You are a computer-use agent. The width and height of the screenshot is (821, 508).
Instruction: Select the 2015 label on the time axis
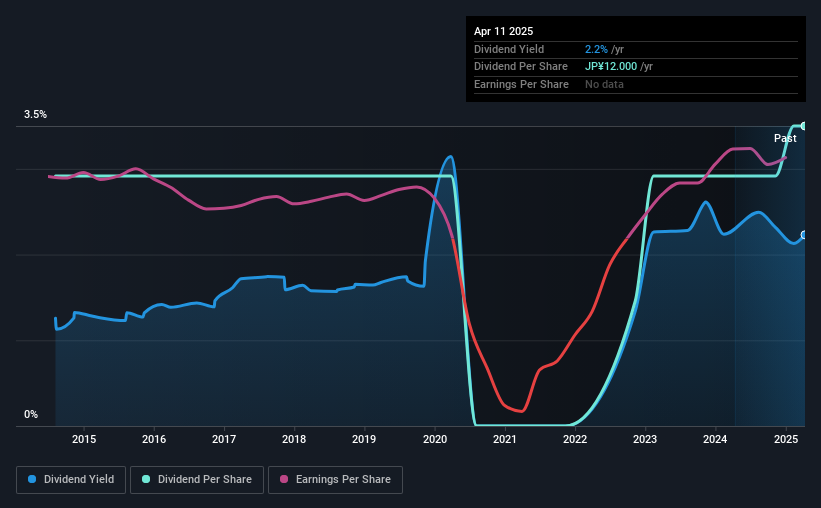coord(84,439)
